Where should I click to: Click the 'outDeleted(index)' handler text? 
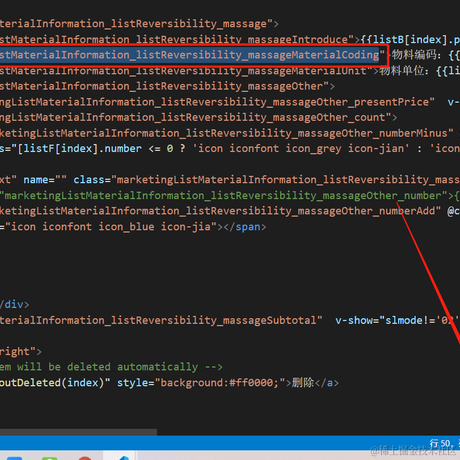coord(52,383)
